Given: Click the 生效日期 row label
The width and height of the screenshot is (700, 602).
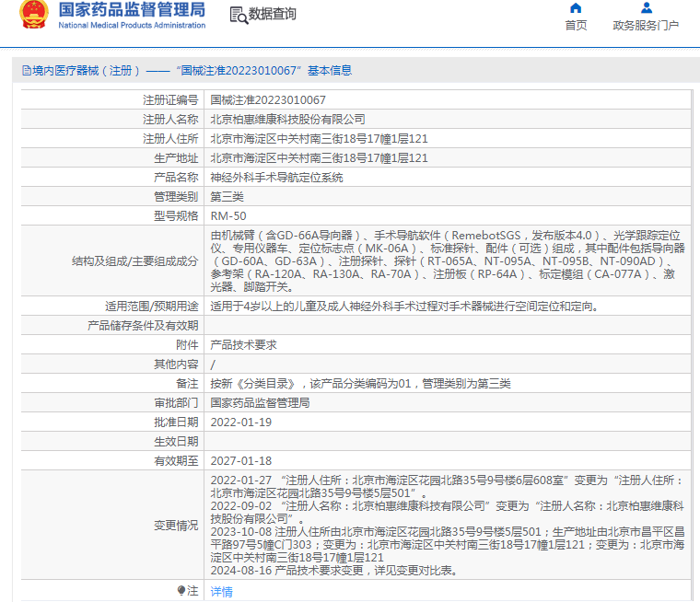Looking at the screenshot, I should point(176,442).
